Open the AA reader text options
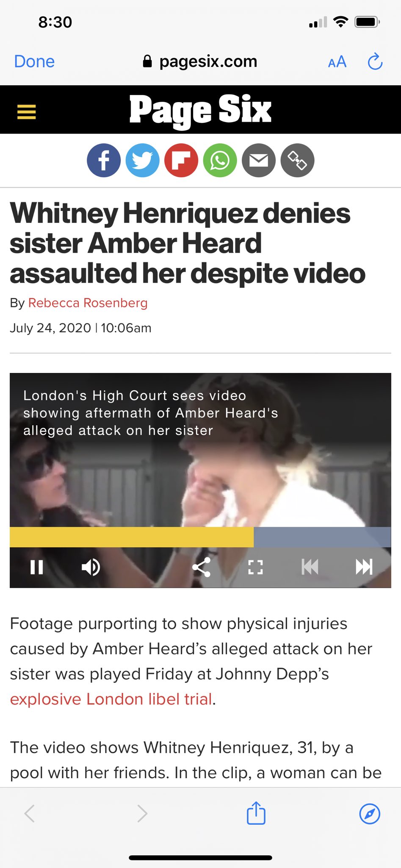This screenshot has width=401, height=868. click(x=337, y=62)
